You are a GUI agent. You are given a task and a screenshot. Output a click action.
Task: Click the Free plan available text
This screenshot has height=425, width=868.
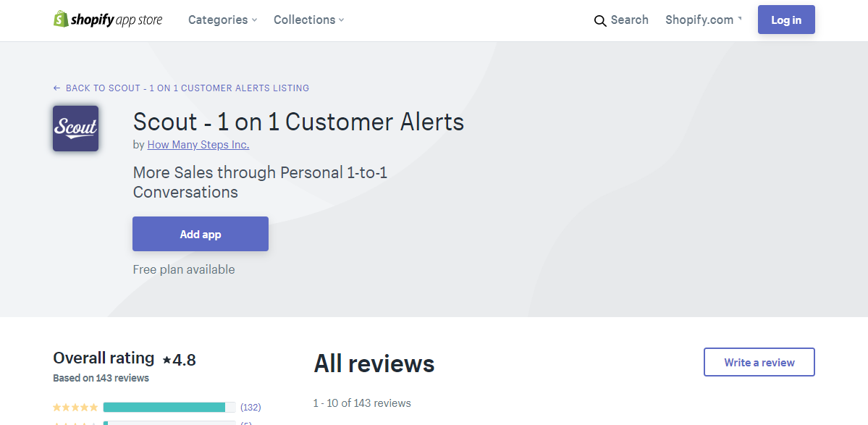[x=184, y=269]
